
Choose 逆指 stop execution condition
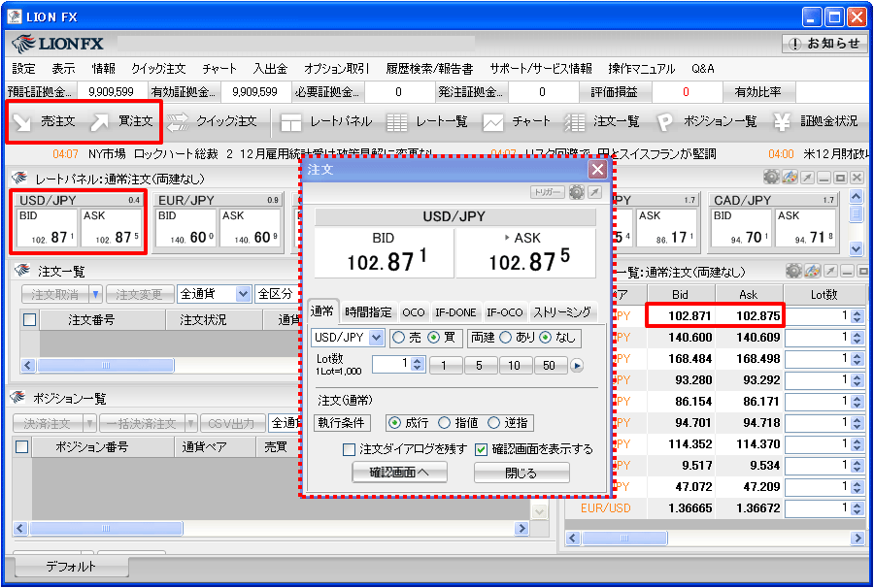click(x=494, y=423)
